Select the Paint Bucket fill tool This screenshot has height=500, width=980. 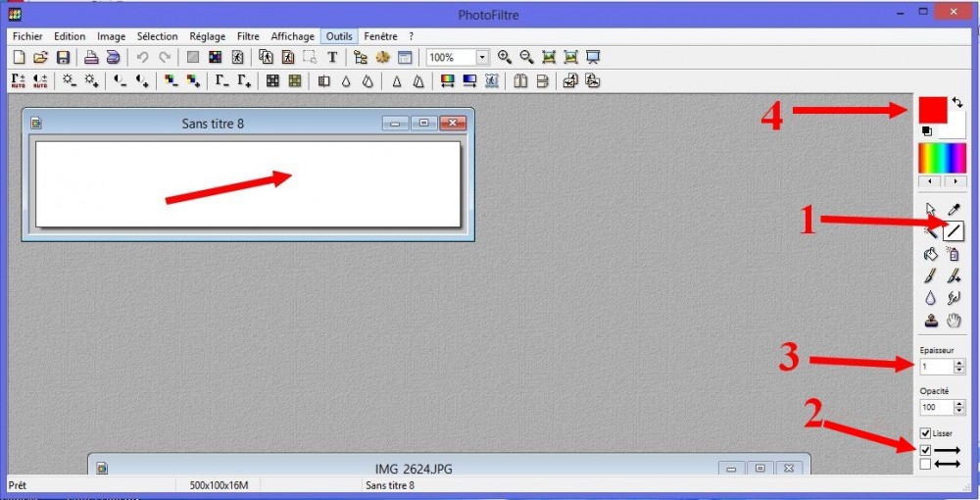click(x=931, y=254)
